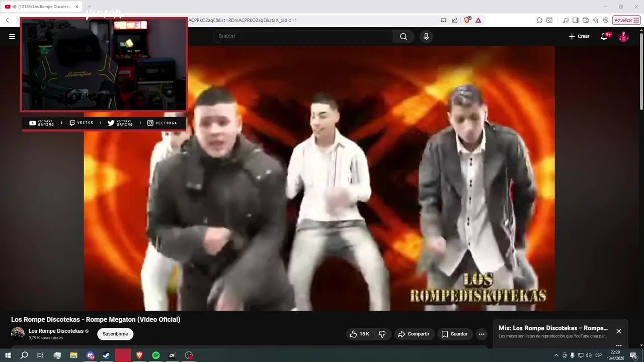Focus the Buscar search field
Image resolution: width=644 pixels, height=362 pixels.
pos(303,36)
